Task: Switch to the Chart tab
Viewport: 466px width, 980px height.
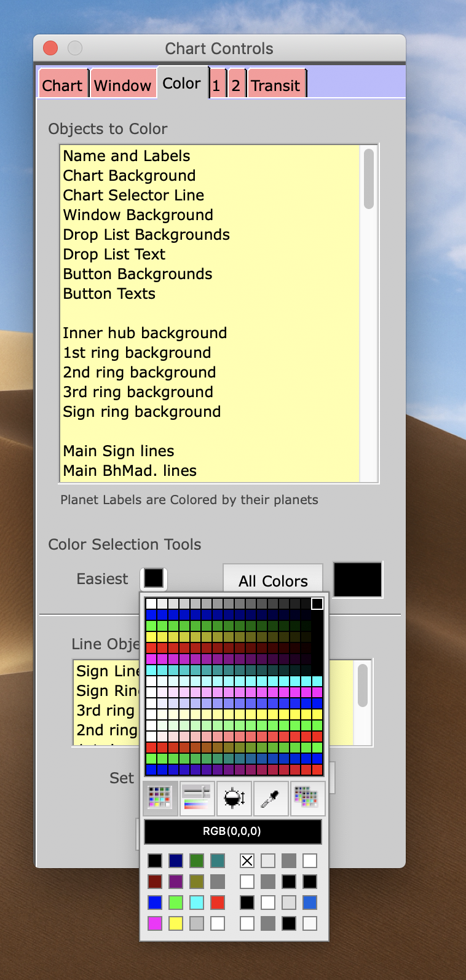Action: click(x=62, y=85)
